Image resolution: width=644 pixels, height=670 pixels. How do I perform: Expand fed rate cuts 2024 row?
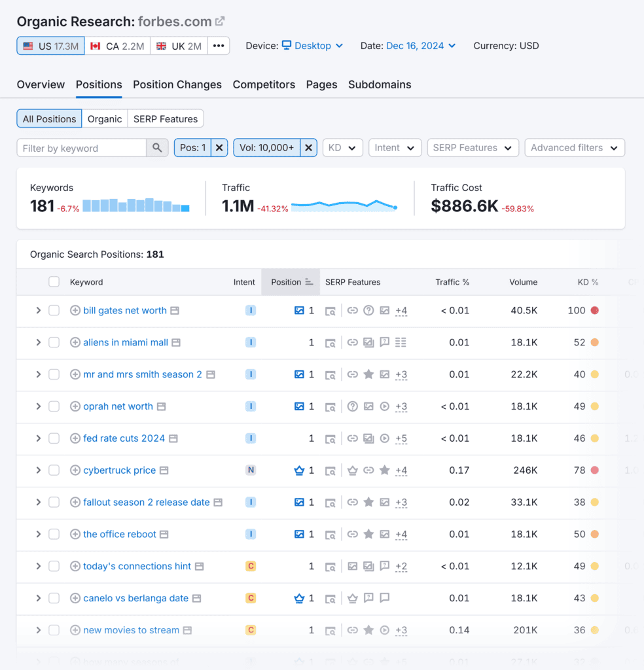(x=38, y=438)
